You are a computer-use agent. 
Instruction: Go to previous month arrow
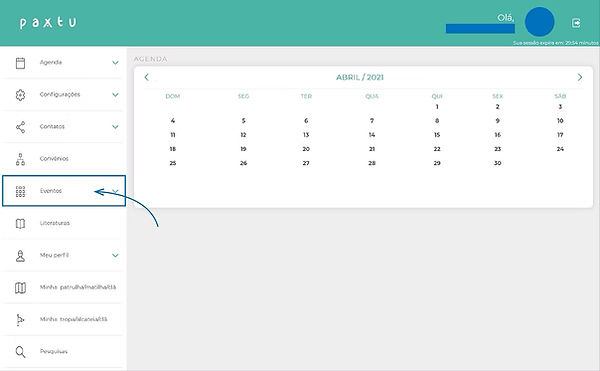click(x=147, y=77)
